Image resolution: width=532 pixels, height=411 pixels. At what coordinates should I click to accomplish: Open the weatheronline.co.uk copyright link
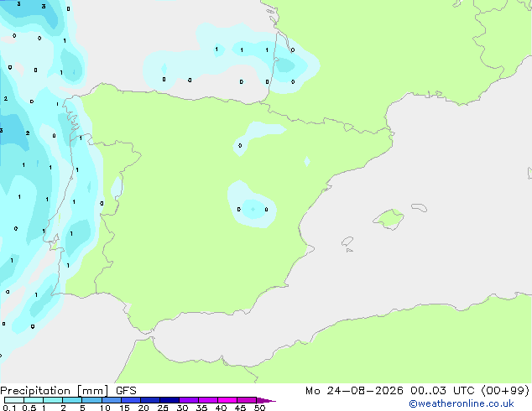pos(461,403)
